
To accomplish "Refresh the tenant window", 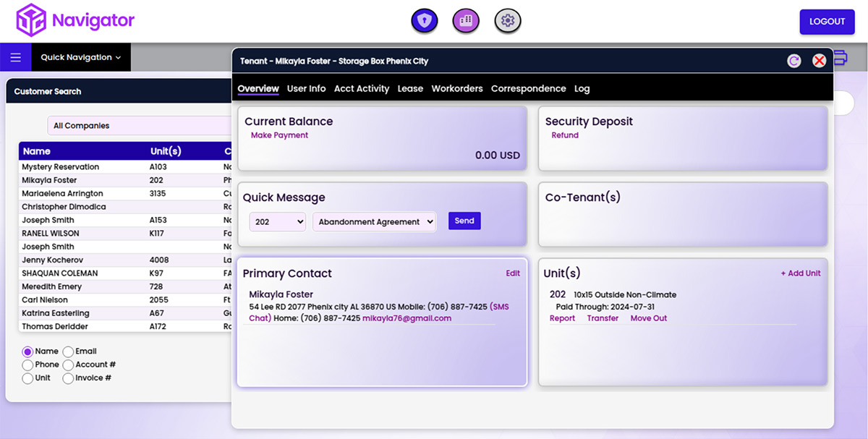I will pos(793,61).
